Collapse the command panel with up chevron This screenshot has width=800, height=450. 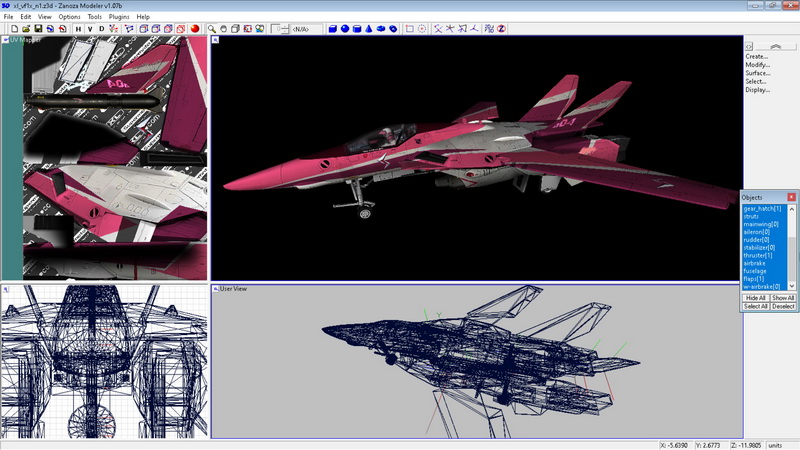point(776,46)
